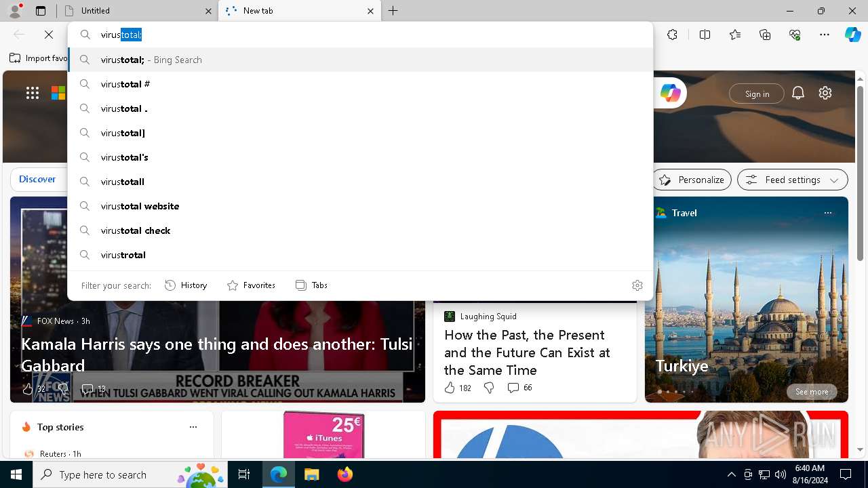Image resolution: width=868 pixels, height=488 pixels.
Task: Open address bar search settings gear
Action: (x=637, y=285)
